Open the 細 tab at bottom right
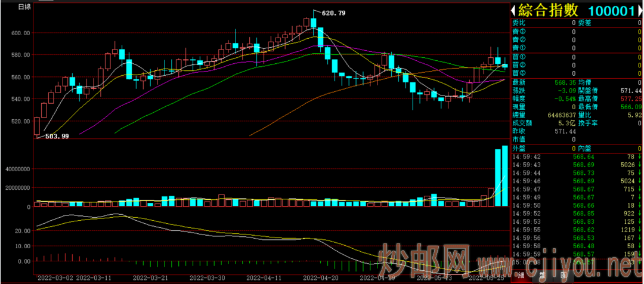The image size is (644, 284). pos(522,276)
